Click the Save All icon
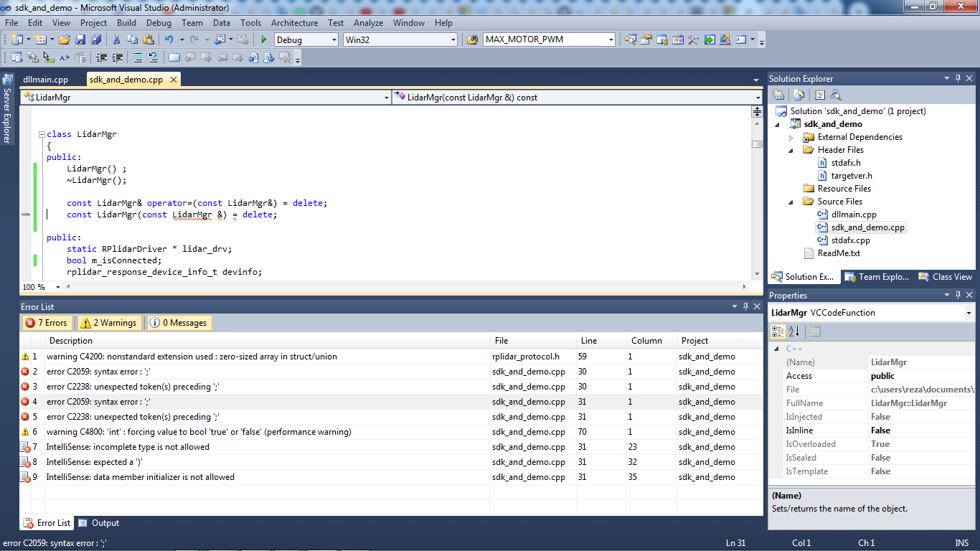The height and width of the screenshot is (551, 980). (96, 39)
